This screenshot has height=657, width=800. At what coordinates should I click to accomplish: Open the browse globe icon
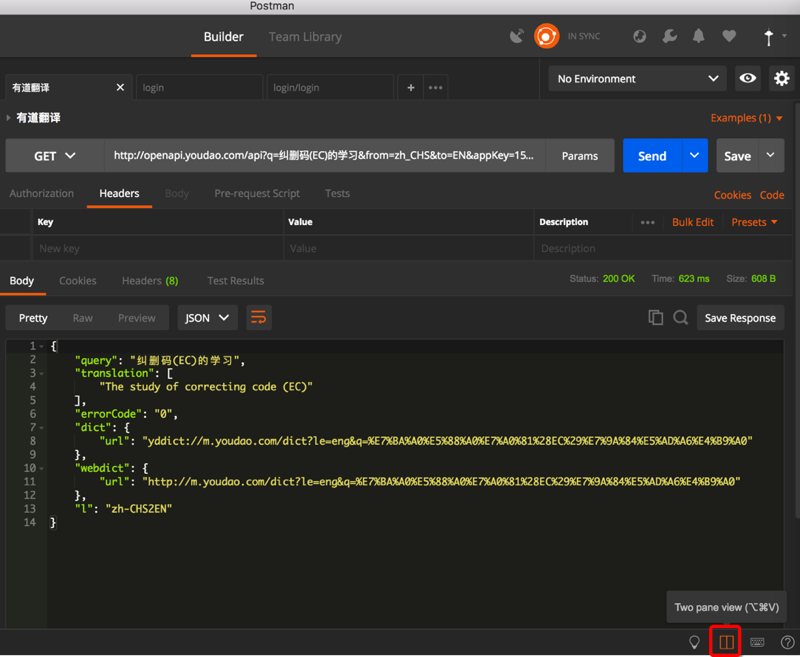(x=639, y=36)
